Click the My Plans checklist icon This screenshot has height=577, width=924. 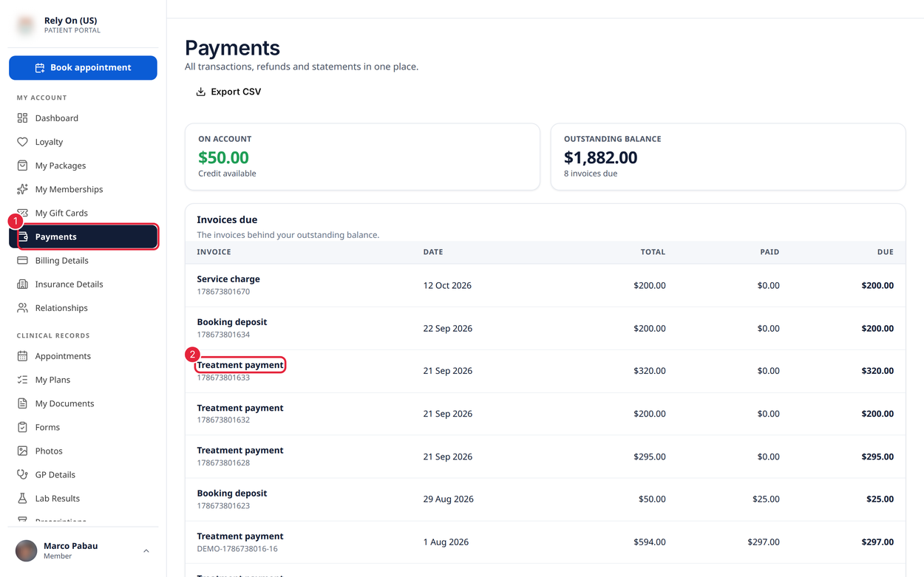[x=22, y=380]
